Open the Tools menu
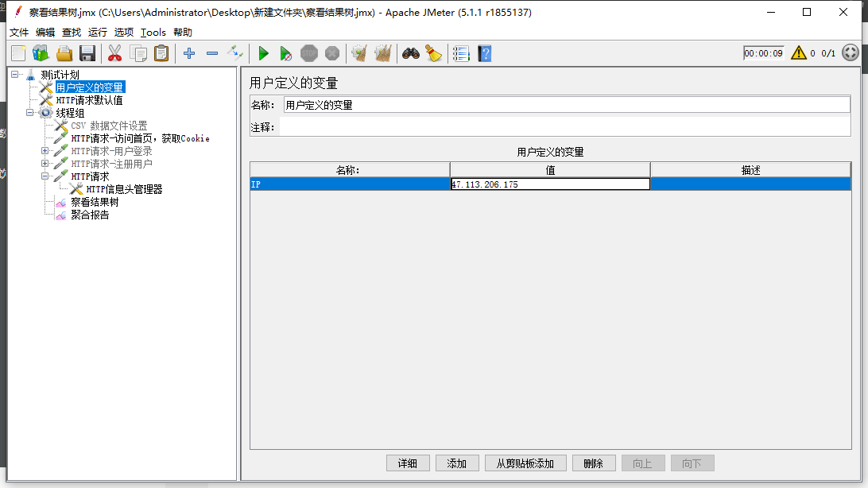 point(153,32)
